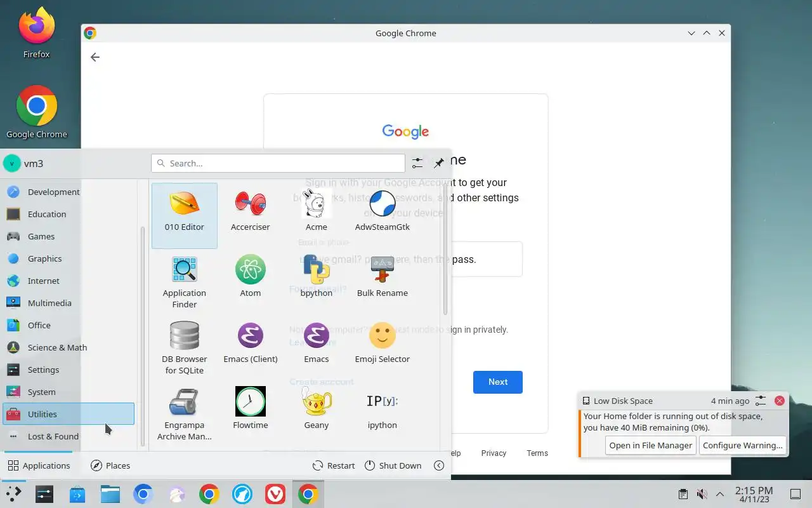Image resolution: width=812 pixels, height=508 pixels.
Task: Switch to the Places tab
Action: (111, 465)
